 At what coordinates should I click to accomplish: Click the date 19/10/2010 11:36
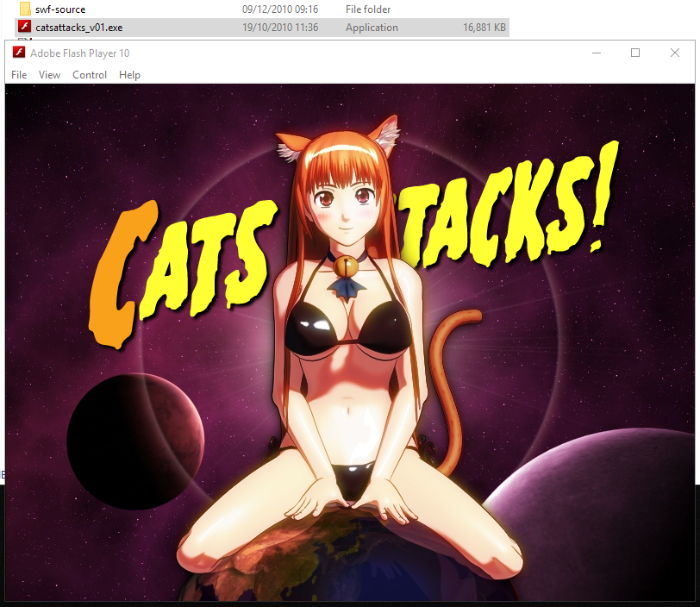point(280,28)
